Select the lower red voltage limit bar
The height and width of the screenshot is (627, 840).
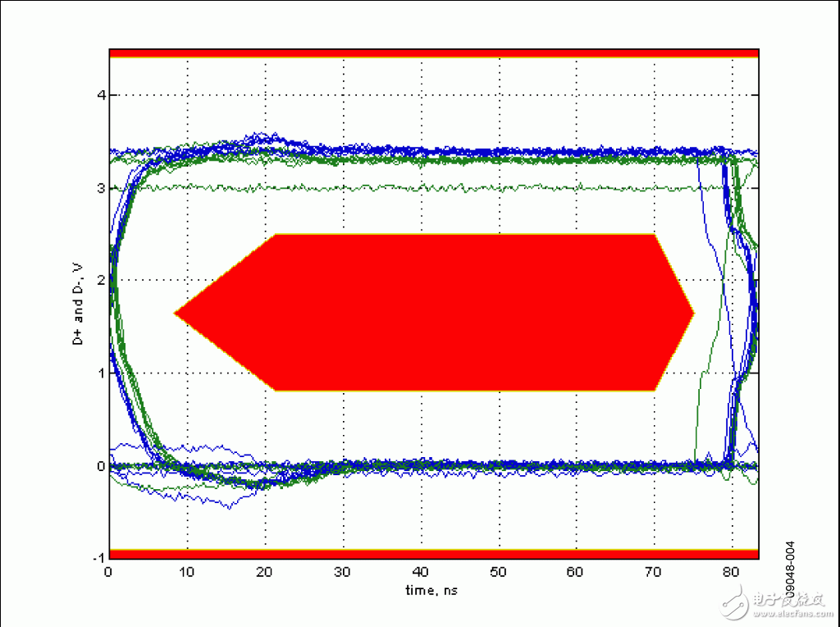click(433, 553)
